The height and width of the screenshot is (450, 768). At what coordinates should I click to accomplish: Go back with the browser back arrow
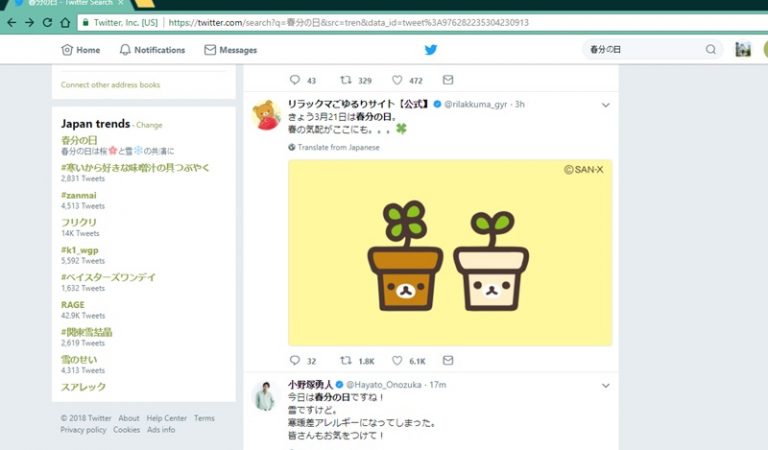click(12, 23)
